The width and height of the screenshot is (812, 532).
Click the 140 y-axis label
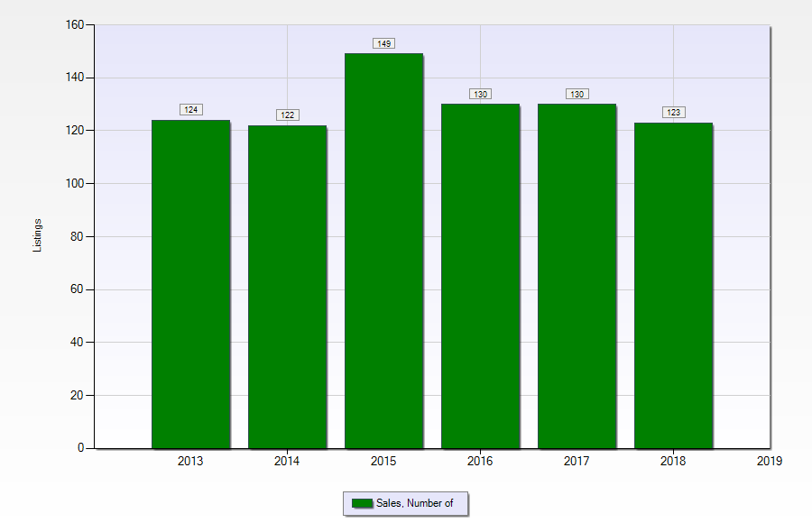pyautogui.click(x=75, y=78)
